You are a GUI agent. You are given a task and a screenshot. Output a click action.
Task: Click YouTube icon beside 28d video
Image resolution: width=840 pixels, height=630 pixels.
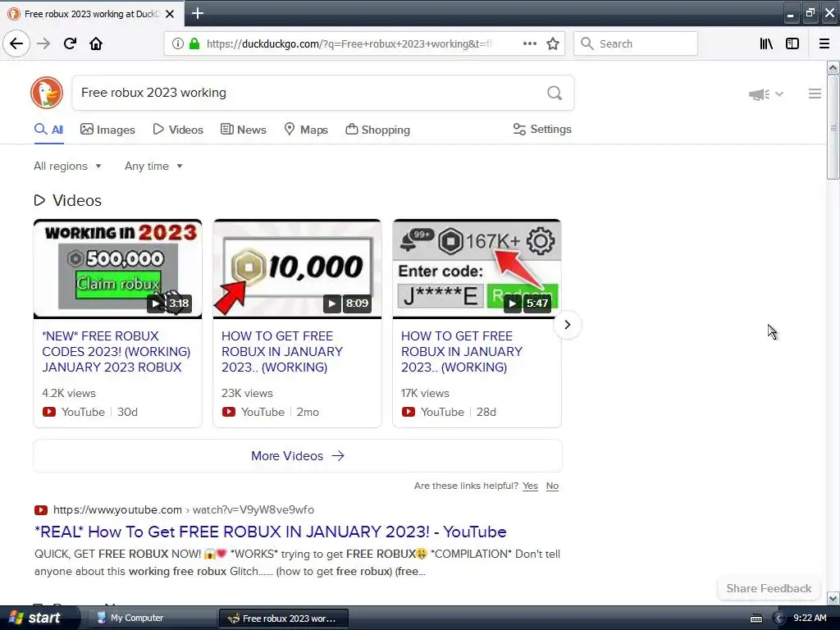(x=409, y=412)
